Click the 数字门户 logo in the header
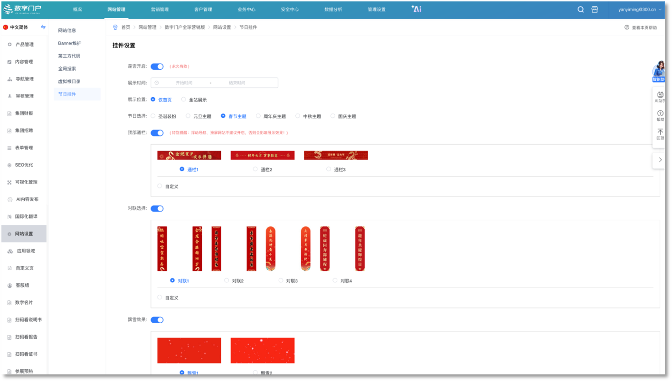This screenshot has height=382, width=672. pyautogui.click(x=22, y=9)
